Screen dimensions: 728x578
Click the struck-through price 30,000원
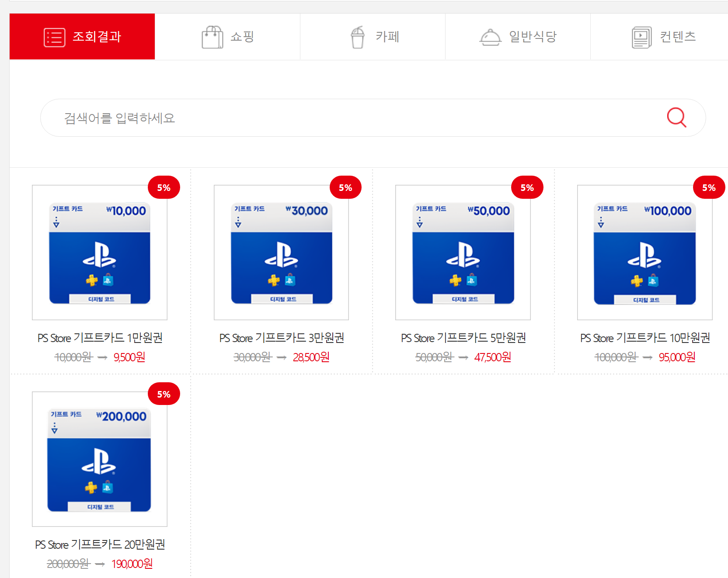point(253,357)
